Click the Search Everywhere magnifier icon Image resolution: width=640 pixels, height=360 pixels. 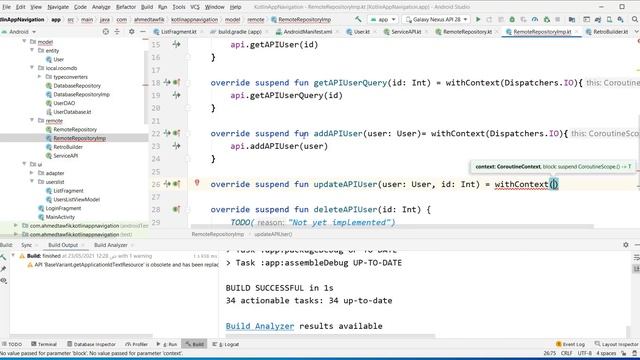pyautogui.click(x=635, y=19)
